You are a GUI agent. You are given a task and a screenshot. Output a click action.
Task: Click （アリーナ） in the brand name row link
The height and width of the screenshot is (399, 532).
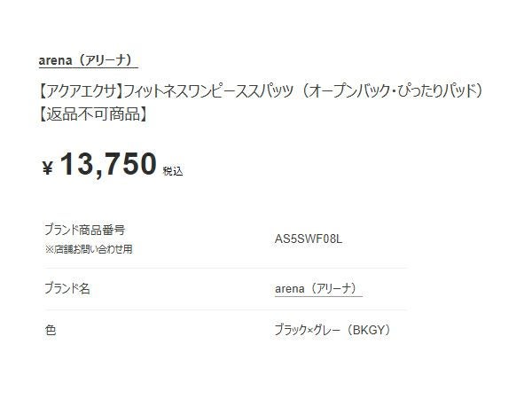coord(334,289)
